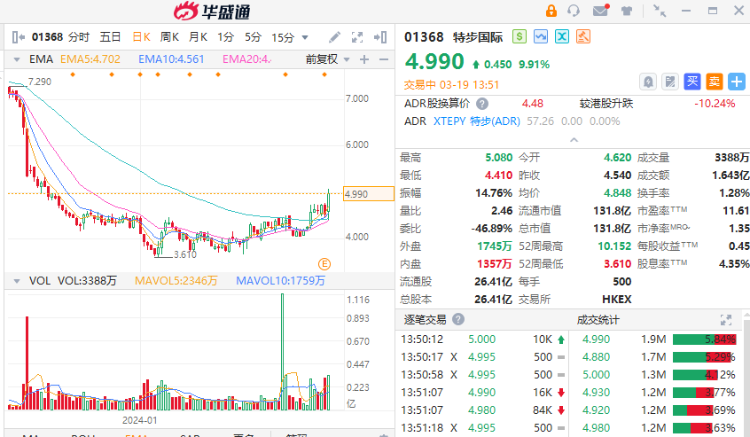Click the orange gavel auction badge
The width and height of the screenshot is (750, 437).
[583, 36]
